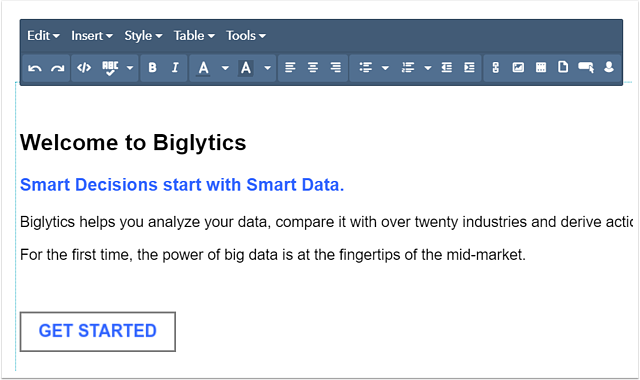The image size is (640, 380).
Task: Toggle Italic formatting
Action: 176,68
